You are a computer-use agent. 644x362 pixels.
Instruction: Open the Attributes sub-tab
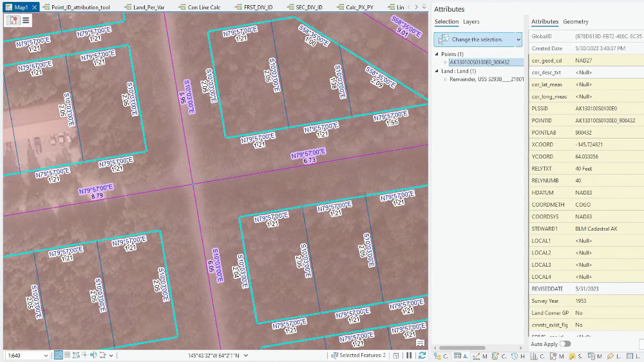coord(545,22)
